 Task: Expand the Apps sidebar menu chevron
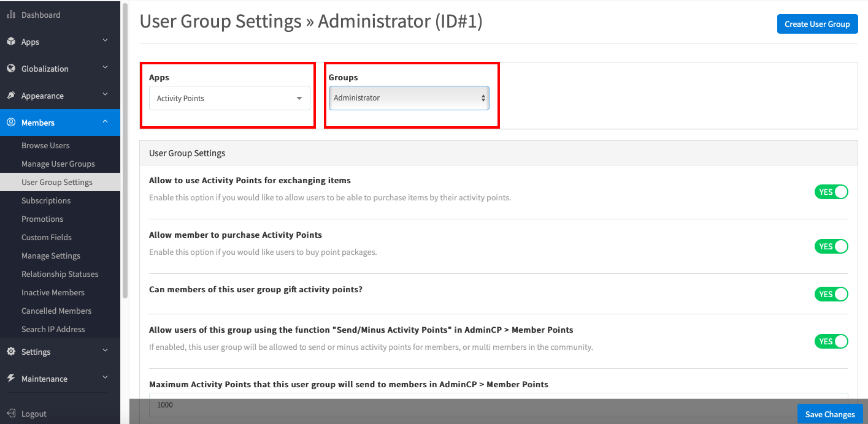[x=105, y=41]
